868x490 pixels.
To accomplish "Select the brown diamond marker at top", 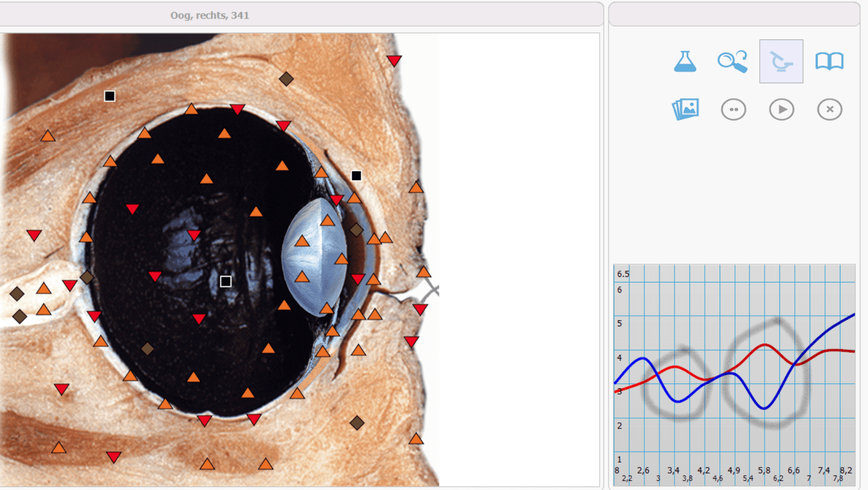I will [x=286, y=79].
